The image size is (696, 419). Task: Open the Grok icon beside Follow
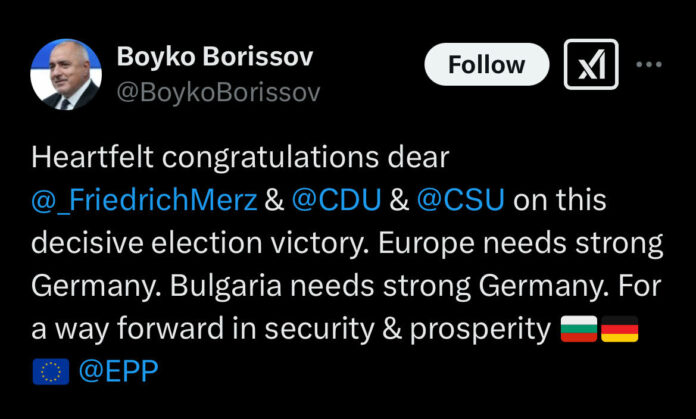click(591, 65)
